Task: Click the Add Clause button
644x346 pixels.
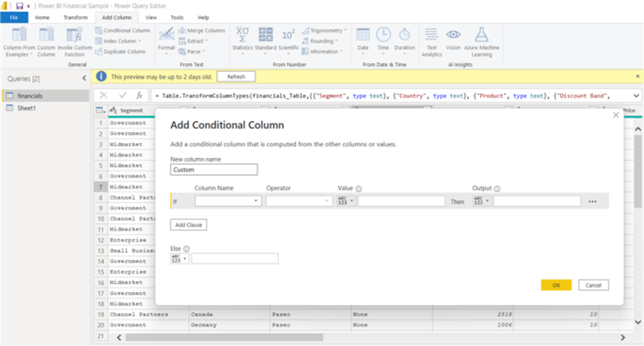Action: pos(188,225)
